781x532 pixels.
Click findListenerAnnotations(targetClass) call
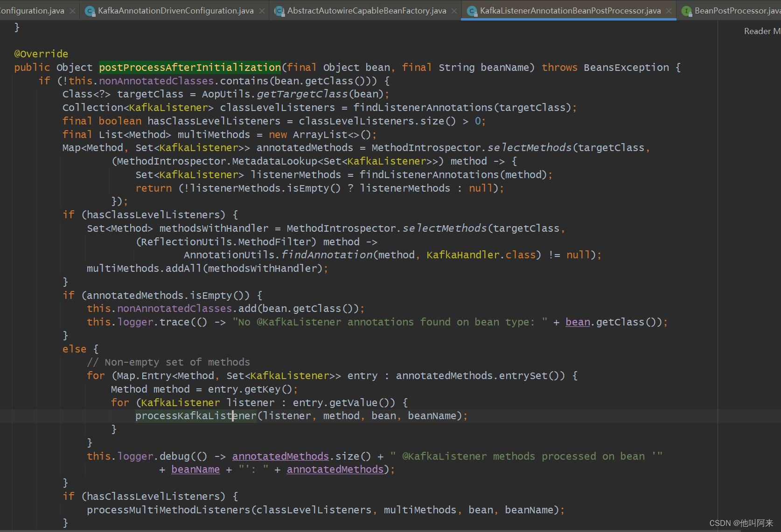[x=462, y=108]
